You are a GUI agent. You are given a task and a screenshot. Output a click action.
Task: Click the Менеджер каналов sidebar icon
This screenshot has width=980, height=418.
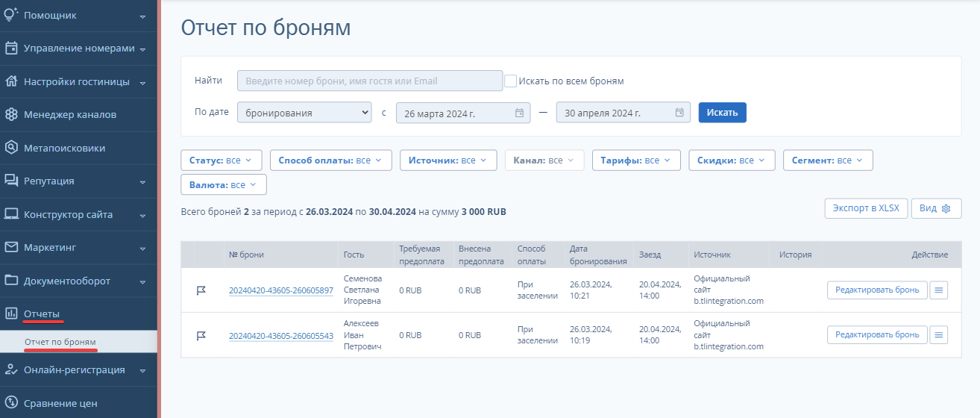click(11, 114)
